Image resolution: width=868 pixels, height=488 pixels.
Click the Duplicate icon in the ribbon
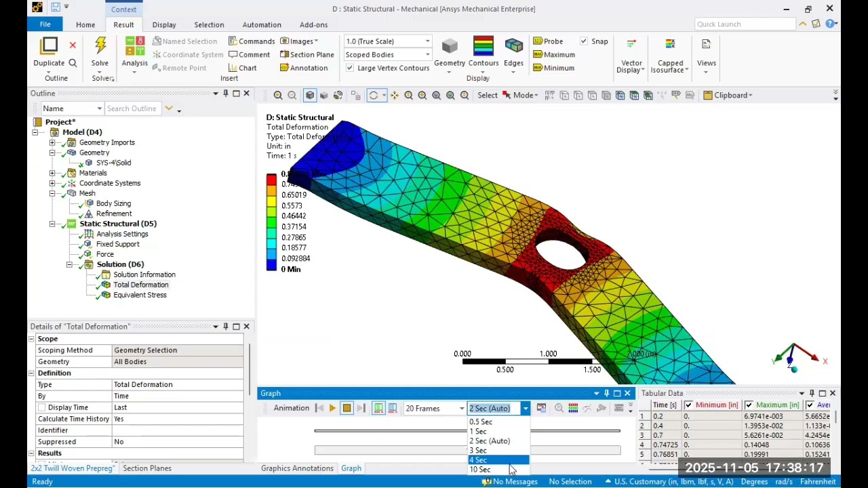coord(49,45)
